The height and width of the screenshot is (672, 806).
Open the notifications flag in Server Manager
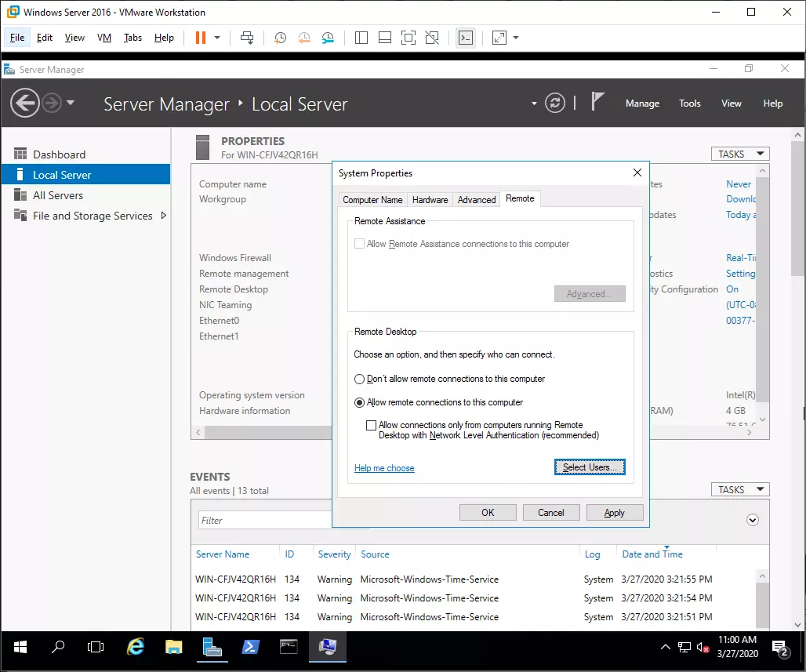(x=597, y=101)
